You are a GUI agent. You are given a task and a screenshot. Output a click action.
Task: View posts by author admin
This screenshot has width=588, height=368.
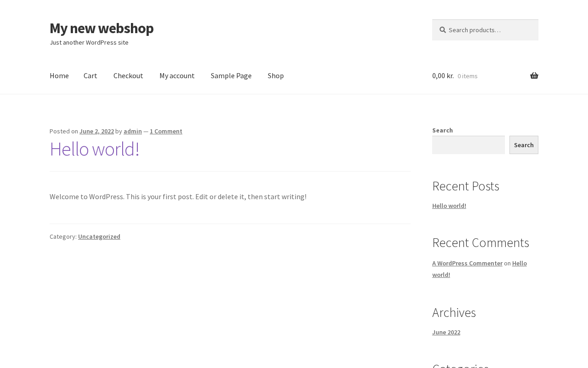[x=133, y=131]
